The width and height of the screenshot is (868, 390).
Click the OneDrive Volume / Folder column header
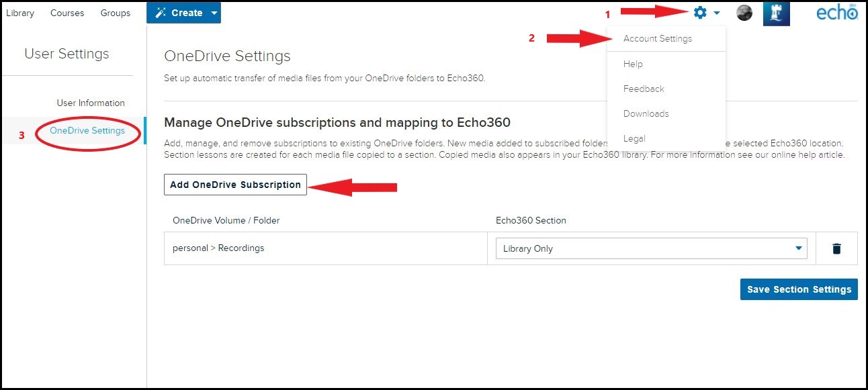(226, 220)
